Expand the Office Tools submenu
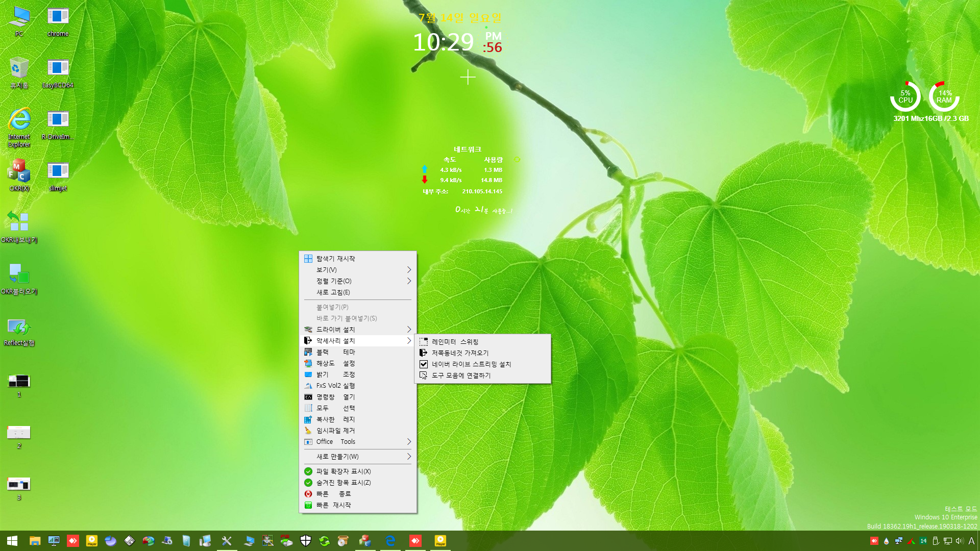 357,442
